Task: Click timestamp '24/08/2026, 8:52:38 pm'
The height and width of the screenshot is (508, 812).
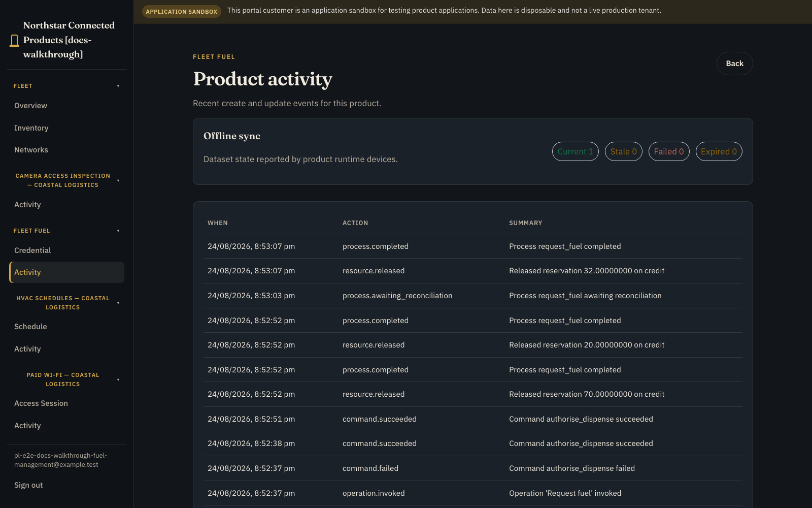Action: point(251,443)
